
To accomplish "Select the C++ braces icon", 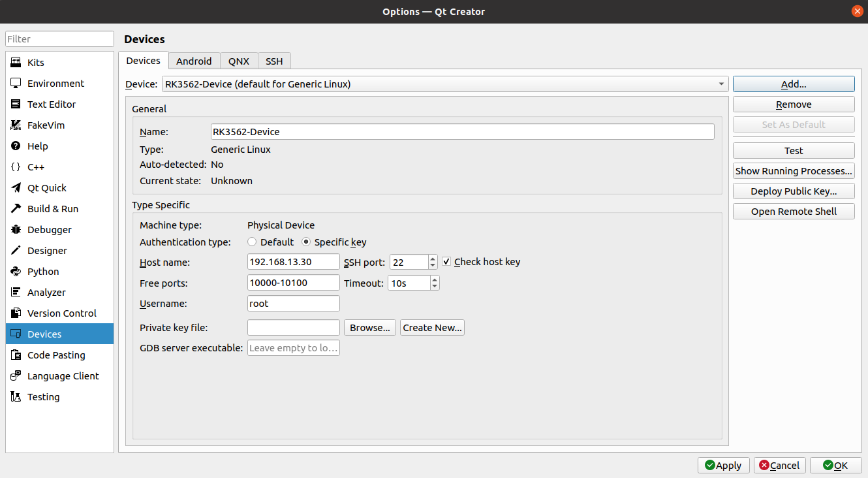I will tap(16, 167).
